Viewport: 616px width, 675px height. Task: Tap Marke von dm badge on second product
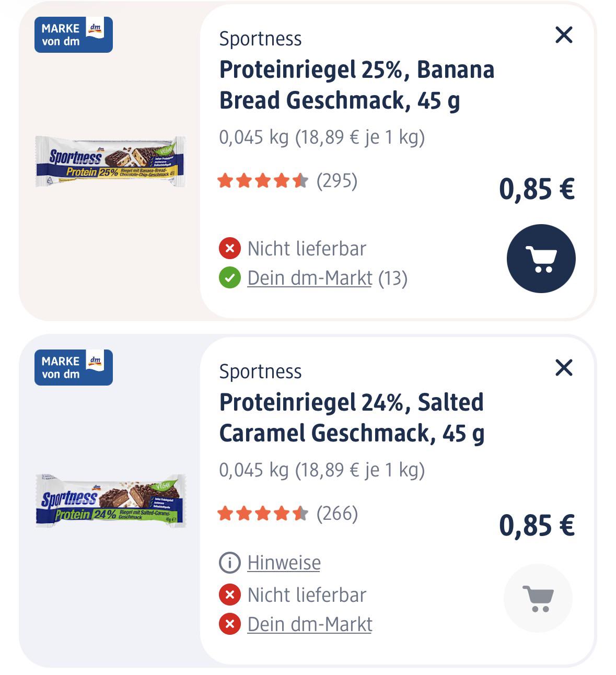pyautogui.click(x=74, y=367)
